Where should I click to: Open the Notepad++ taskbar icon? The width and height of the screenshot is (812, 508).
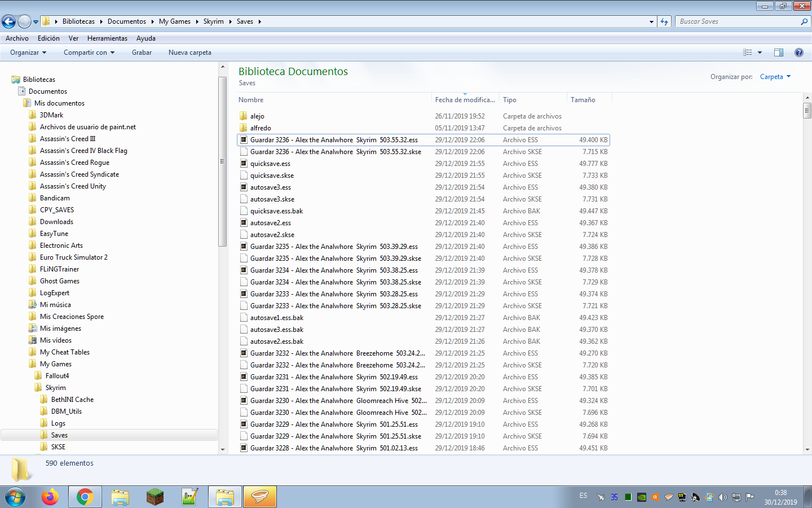point(189,497)
